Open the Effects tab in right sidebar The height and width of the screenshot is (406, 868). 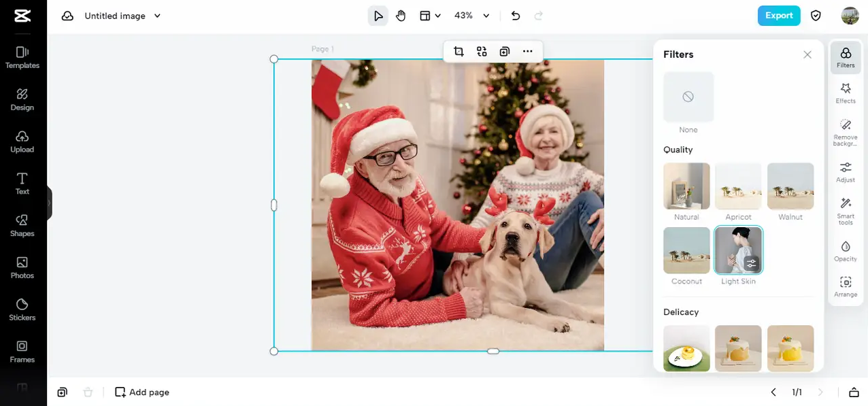click(x=846, y=93)
